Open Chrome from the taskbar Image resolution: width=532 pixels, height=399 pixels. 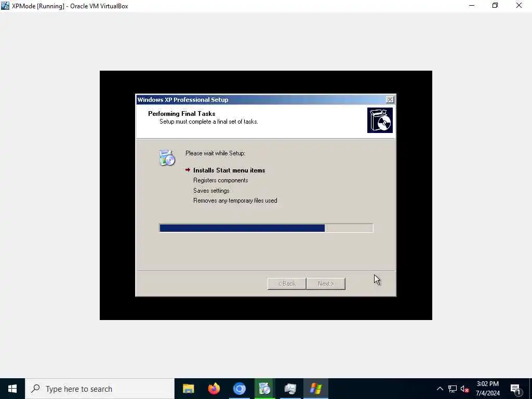pos(239,389)
